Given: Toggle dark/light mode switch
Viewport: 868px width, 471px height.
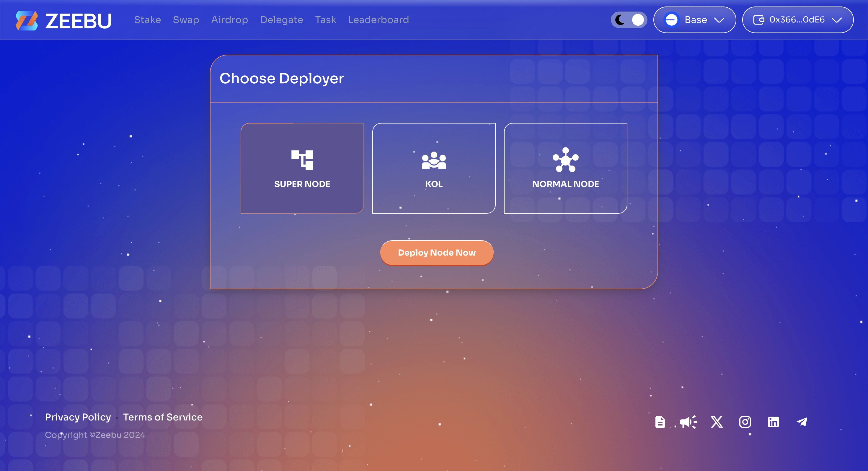Looking at the screenshot, I should (629, 20).
